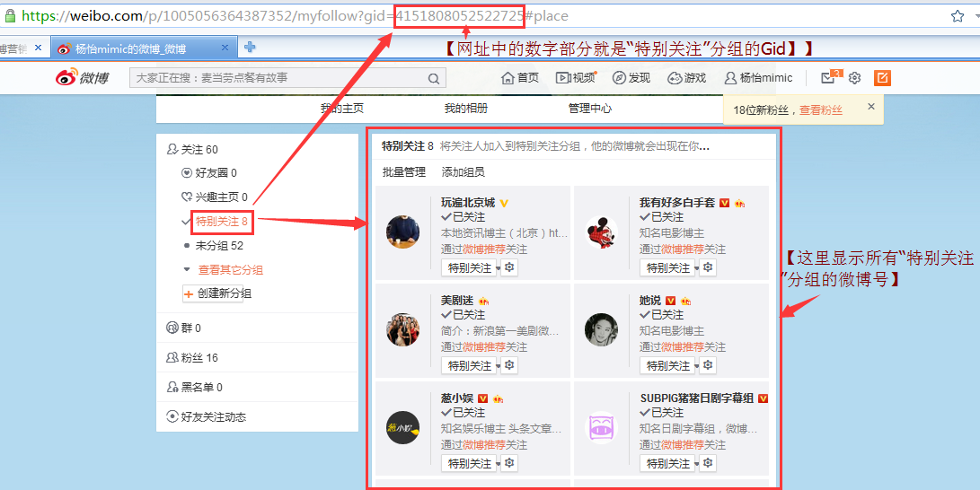Switch to the 杨怡mimic的微博_微博 tab
Image resolution: width=980 pixels, height=490 pixels.
pyautogui.click(x=144, y=48)
